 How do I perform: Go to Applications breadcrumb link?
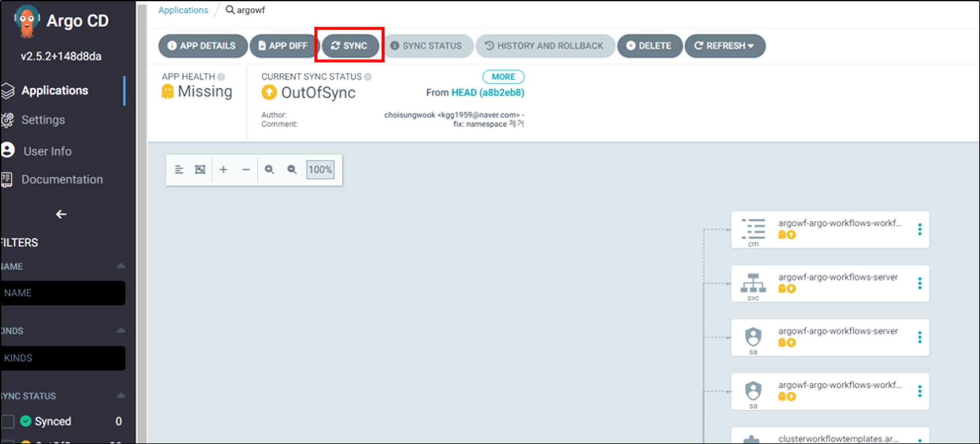[x=183, y=10]
